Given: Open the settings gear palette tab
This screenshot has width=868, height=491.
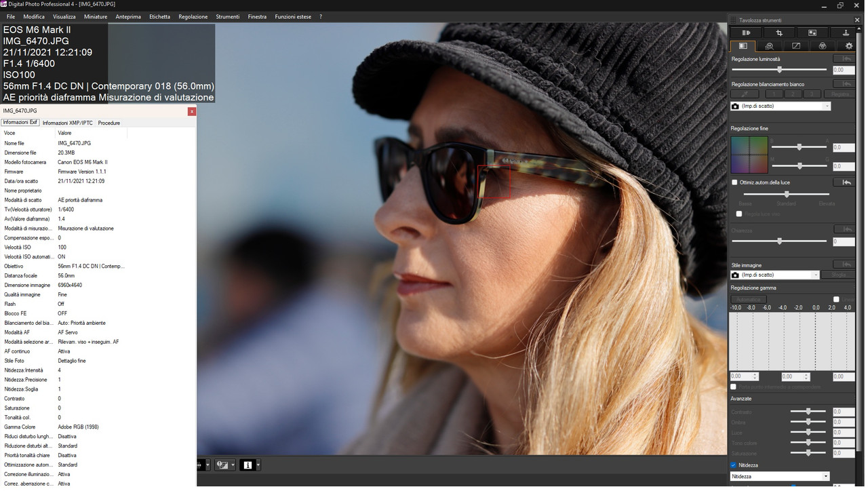Looking at the screenshot, I should (x=849, y=46).
